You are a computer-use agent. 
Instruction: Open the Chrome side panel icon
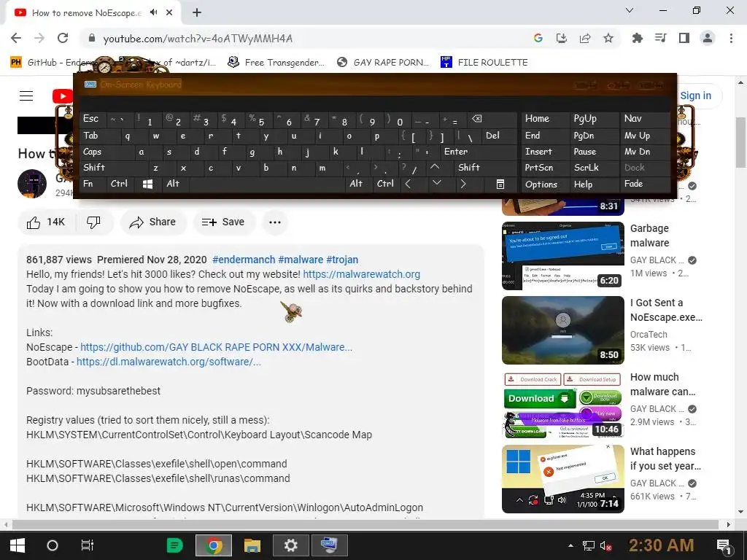coord(684,38)
